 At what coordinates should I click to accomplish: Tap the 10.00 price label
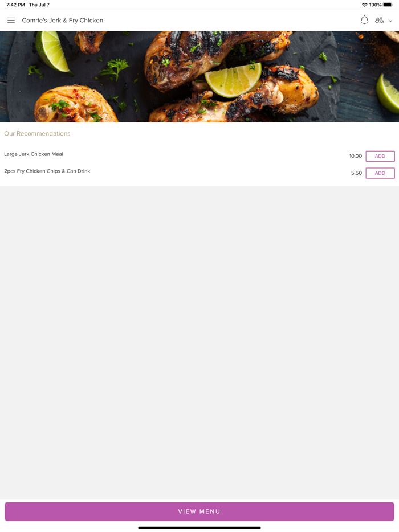(x=356, y=156)
